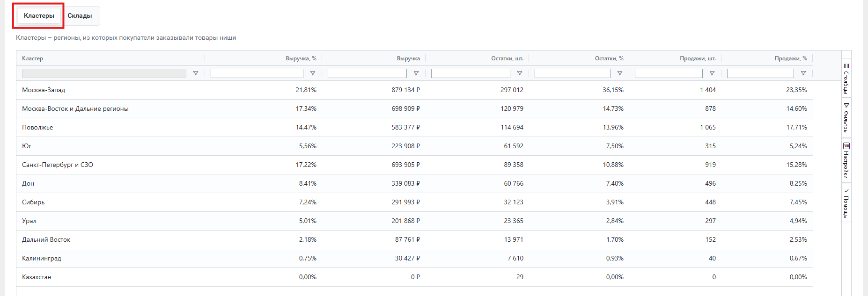Open filter icon for Остатки, шт. column
Viewport: 868px width, 296px height.
[x=520, y=73]
